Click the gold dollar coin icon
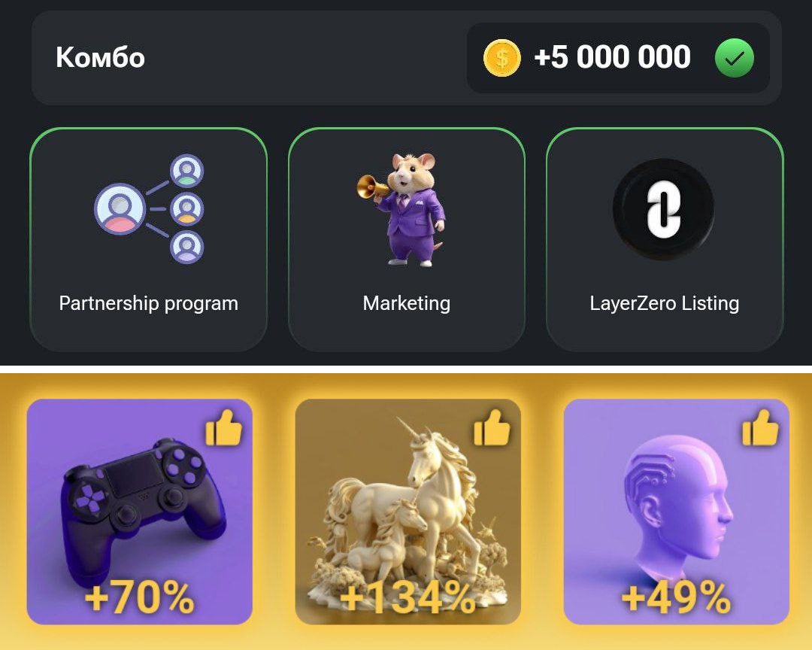Viewport: 812px width, 650px height. click(501, 57)
